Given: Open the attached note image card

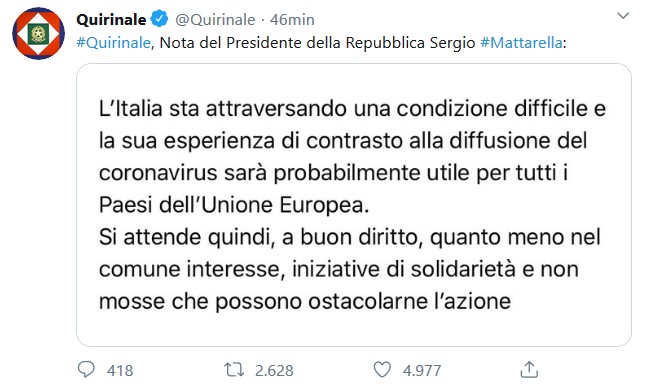Looking at the screenshot, I should point(354,205).
